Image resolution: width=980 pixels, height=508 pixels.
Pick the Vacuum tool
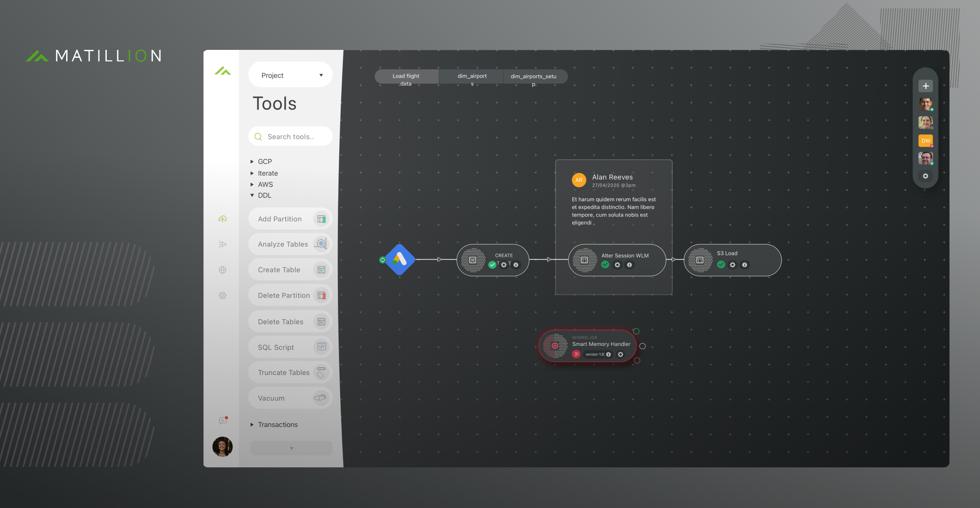[290, 398]
